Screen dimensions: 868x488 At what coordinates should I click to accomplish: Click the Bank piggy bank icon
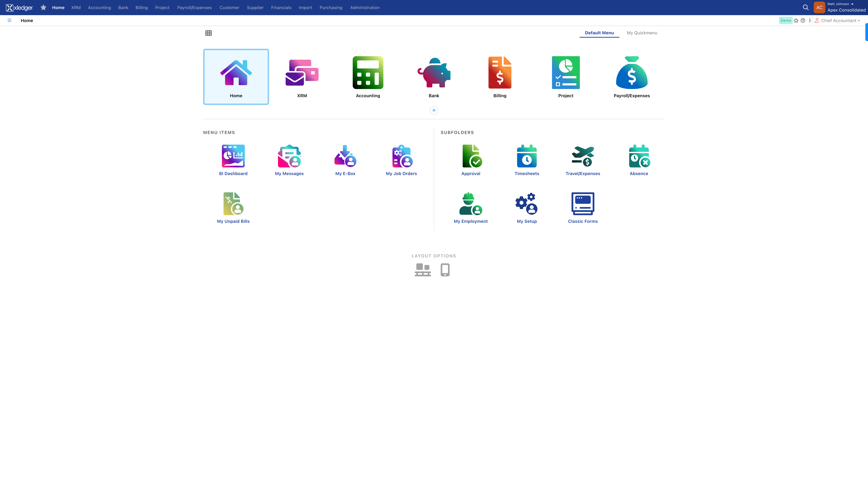(x=434, y=73)
